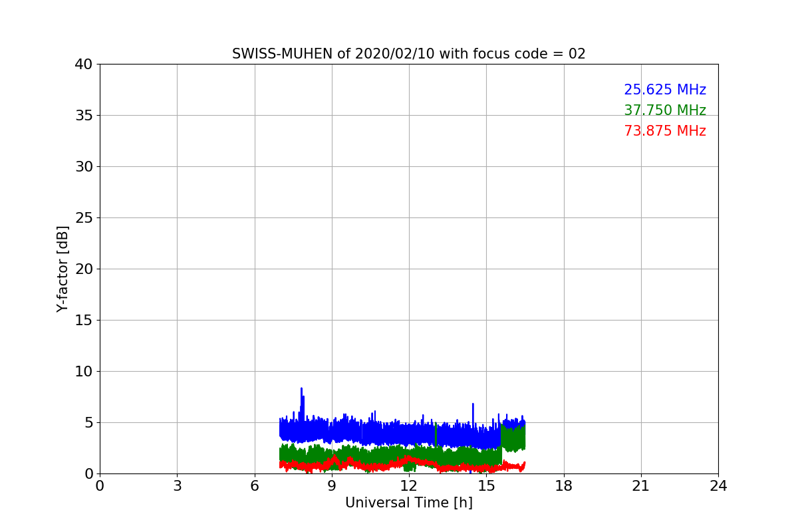Click the y-axis tick label 30

[x=84, y=167]
